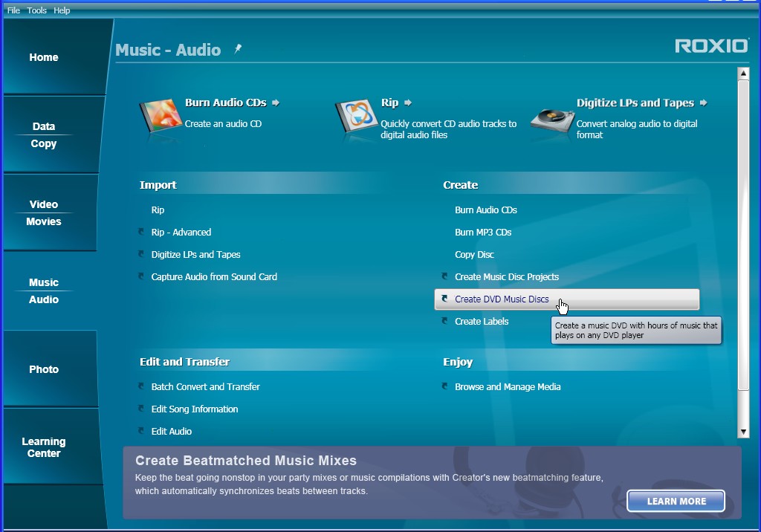This screenshot has height=532, width=761.
Task: Click the Roxio logo
Action: [711, 46]
